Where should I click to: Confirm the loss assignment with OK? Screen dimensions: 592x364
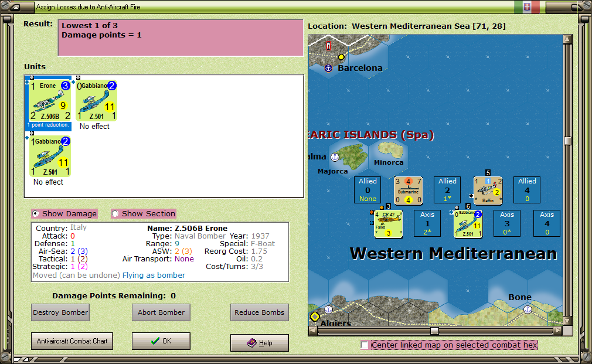pyautogui.click(x=161, y=341)
